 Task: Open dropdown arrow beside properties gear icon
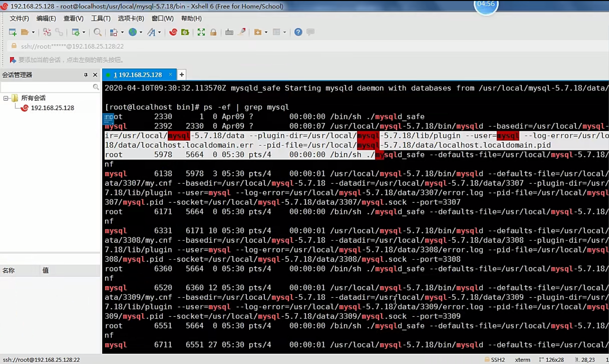84,32
